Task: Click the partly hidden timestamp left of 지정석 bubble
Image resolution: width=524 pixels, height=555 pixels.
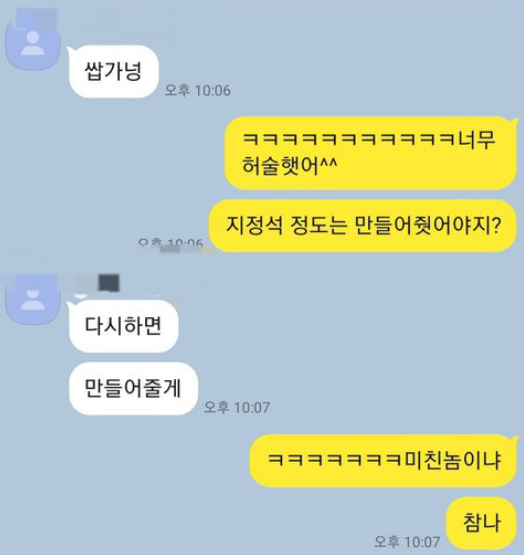Action: [171, 243]
